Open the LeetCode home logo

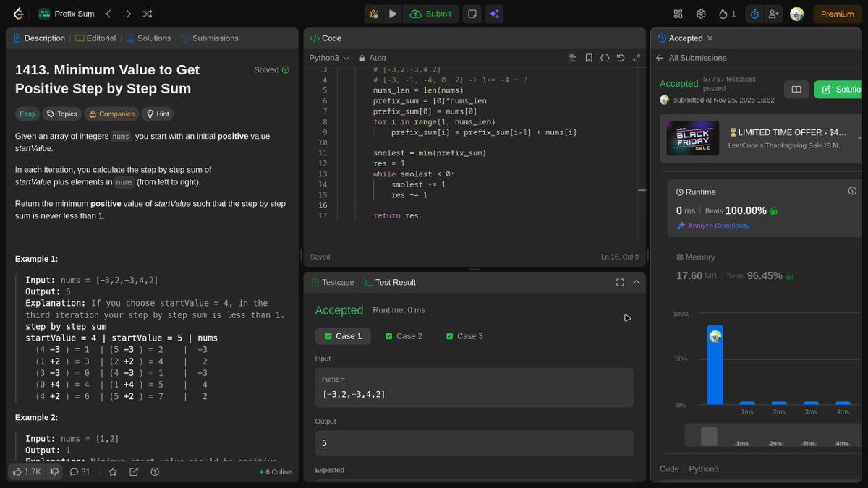coord(19,14)
